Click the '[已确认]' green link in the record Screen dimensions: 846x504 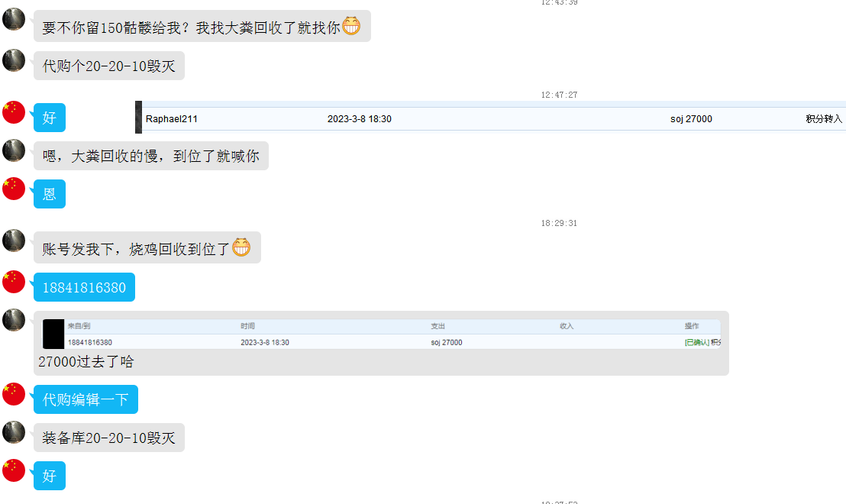click(696, 343)
